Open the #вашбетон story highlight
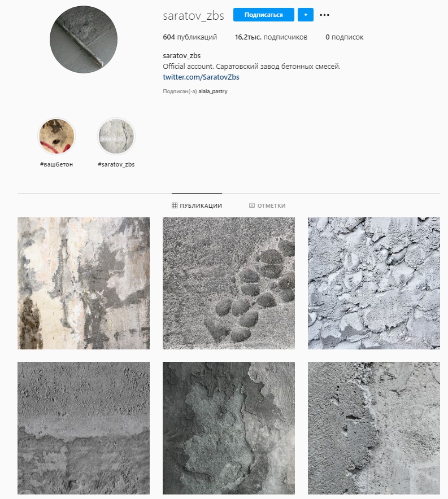 click(56, 136)
